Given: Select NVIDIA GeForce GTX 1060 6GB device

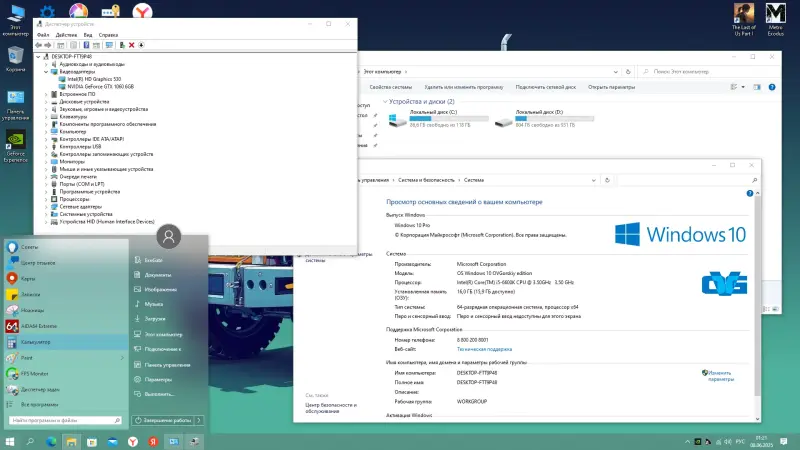Looking at the screenshot, I should coord(101,87).
